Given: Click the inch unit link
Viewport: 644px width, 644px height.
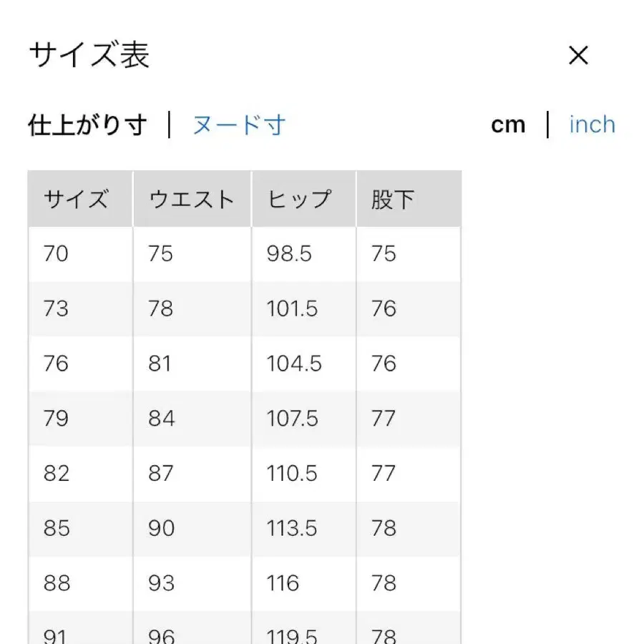Looking at the screenshot, I should click(x=592, y=125).
